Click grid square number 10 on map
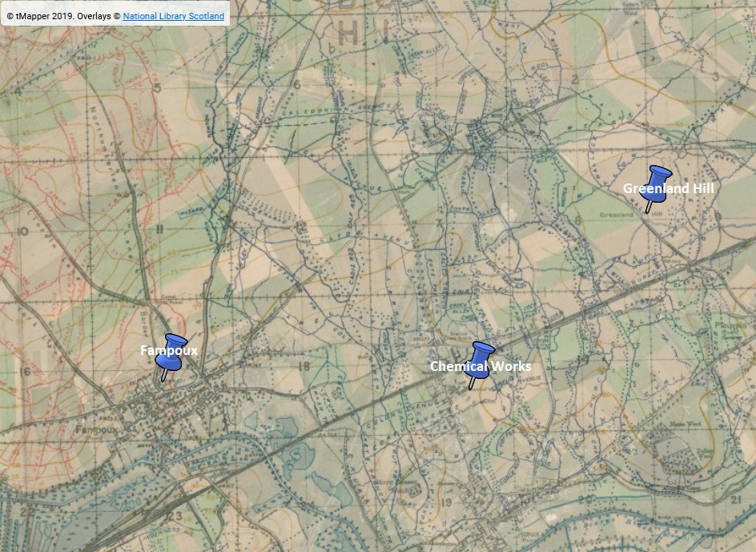756x552 pixels. point(23,231)
